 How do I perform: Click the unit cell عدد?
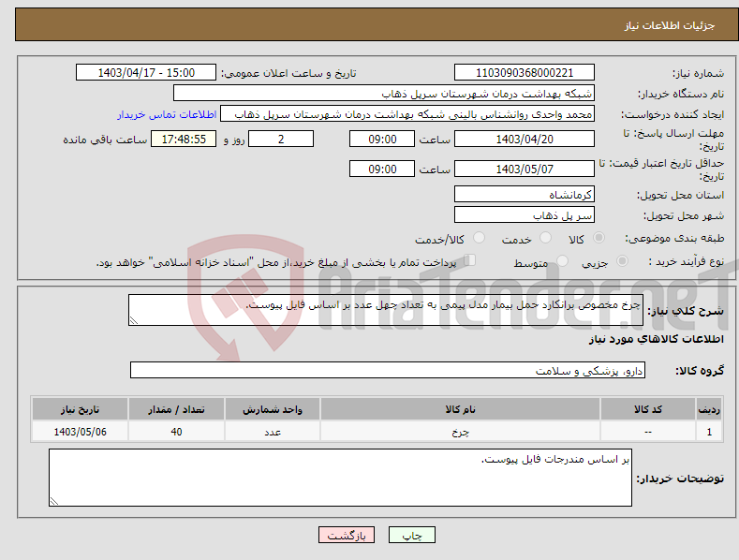click(273, 432)
